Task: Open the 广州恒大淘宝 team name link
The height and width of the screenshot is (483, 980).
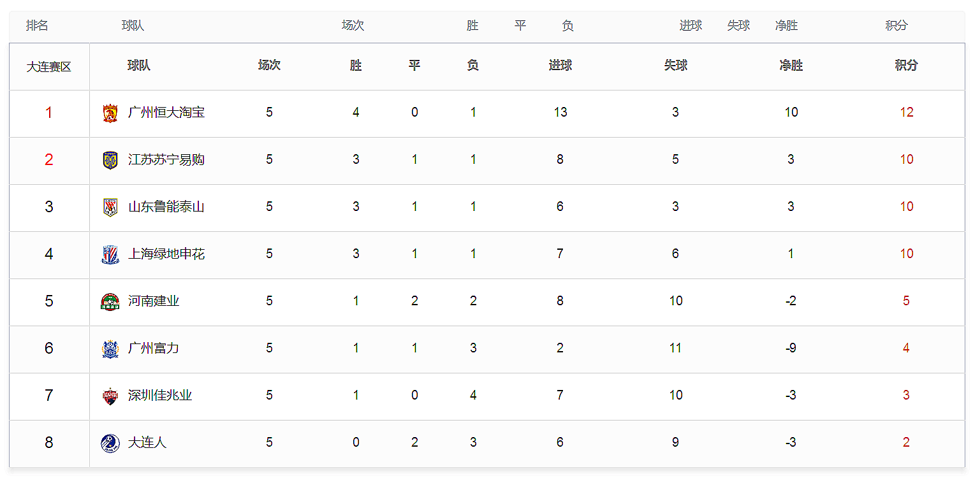Action: [166, 113]
